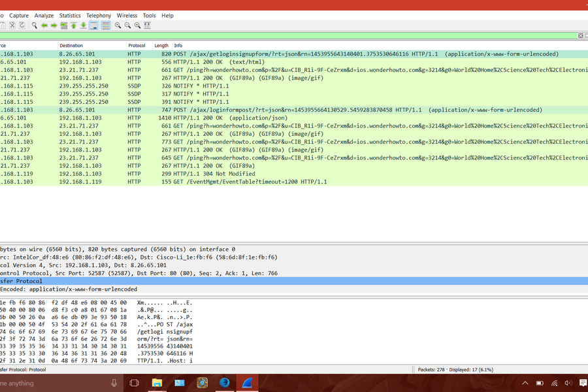Click the hex row containing 'TTP/1.1. .Host: i'
The width and height of the screenshot is (588, 392).
(x=97, y=361)
